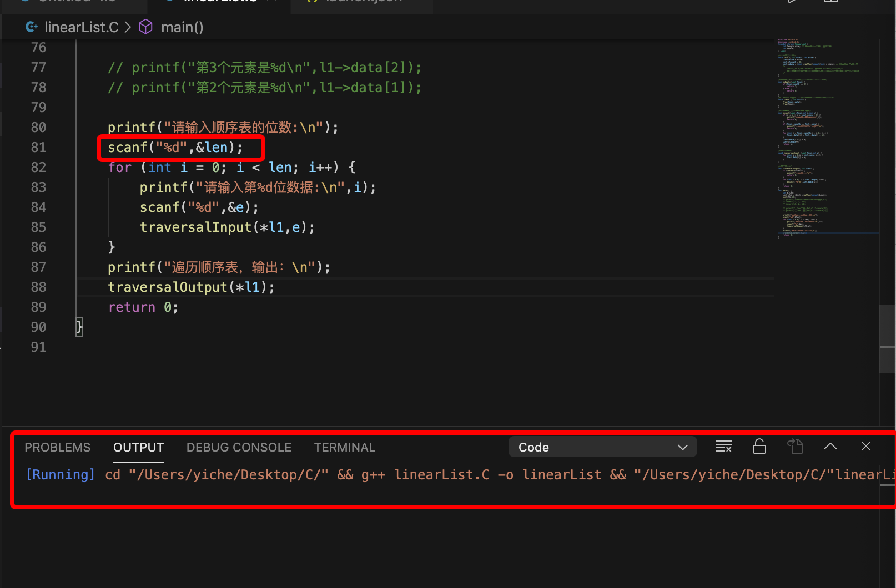This screenshot has height=588, width=896.
Task: Select the main() breadcrumb item
Action: coord(182,27)
